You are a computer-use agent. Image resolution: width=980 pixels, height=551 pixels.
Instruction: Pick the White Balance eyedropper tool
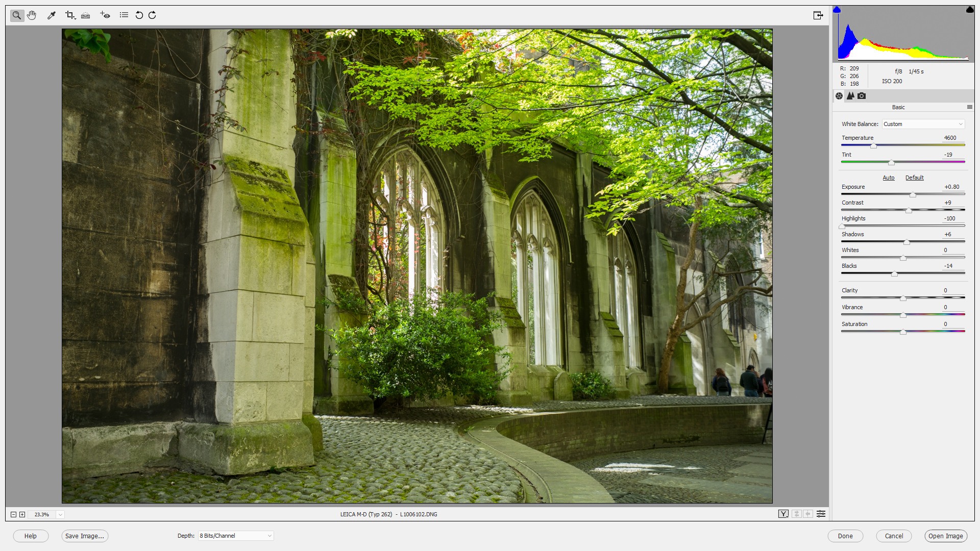tap(51, 15)
